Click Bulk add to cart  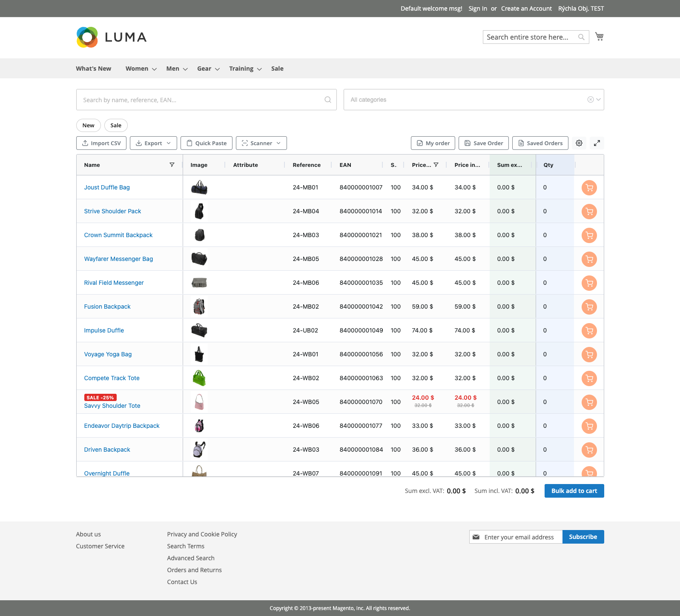pos(574,491)
